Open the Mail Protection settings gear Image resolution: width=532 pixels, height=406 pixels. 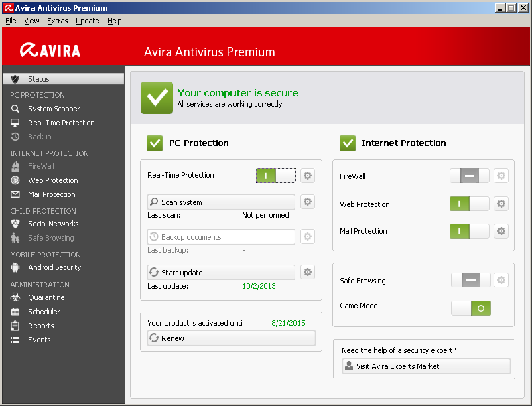[x=501, y=231]
